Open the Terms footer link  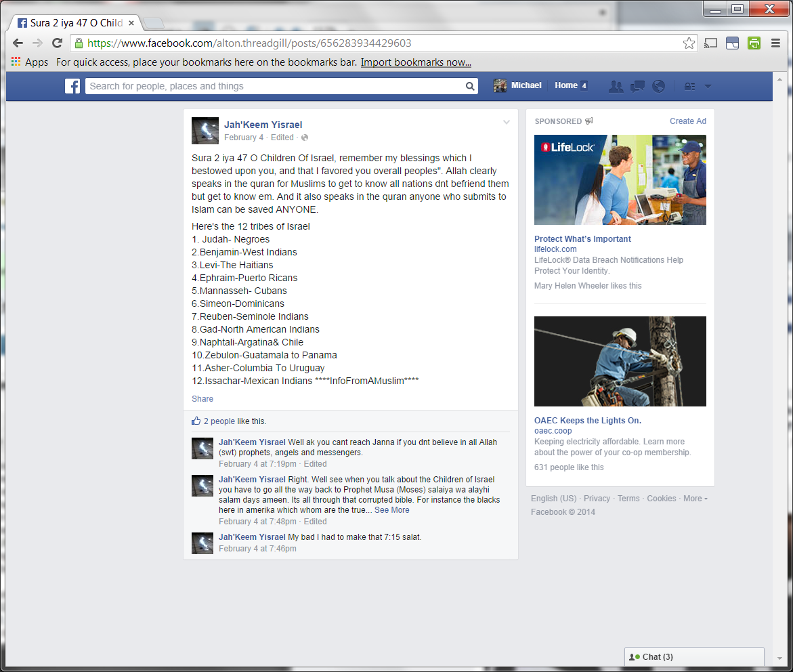coord(628,499)
